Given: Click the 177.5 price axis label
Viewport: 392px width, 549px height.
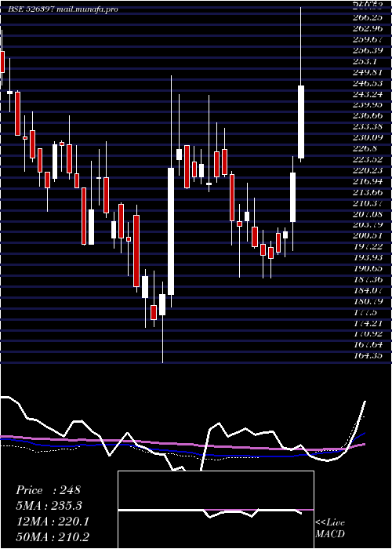Looking at the screenshot, I should point(365,312).
